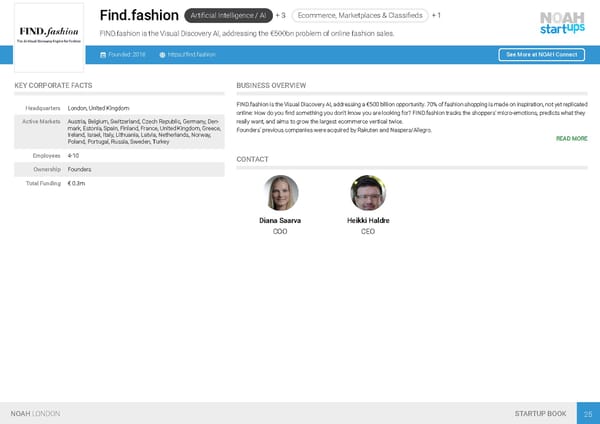Screen dimensions: 600x424
Task: Expand the +3 additional categories indicator
Action: pyautogui.click(x=280, y=16)
